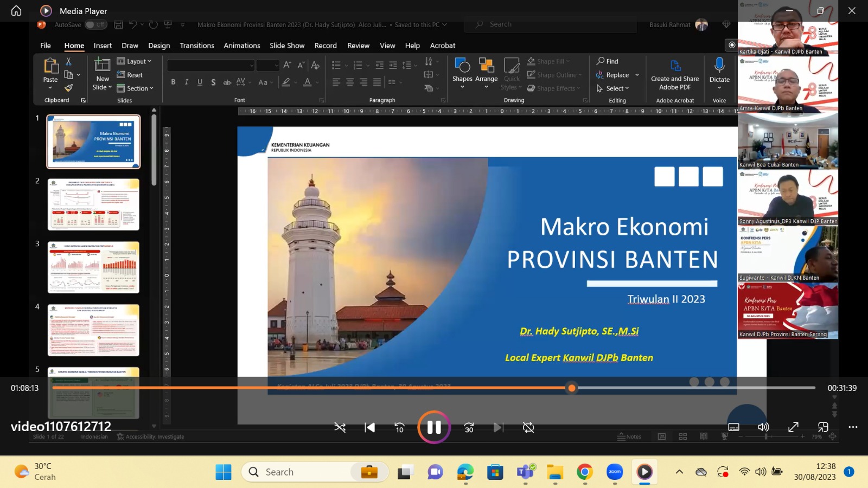Go to previous track
The image size is (868, 488).
pyautogui.click(x=370, y=427)
